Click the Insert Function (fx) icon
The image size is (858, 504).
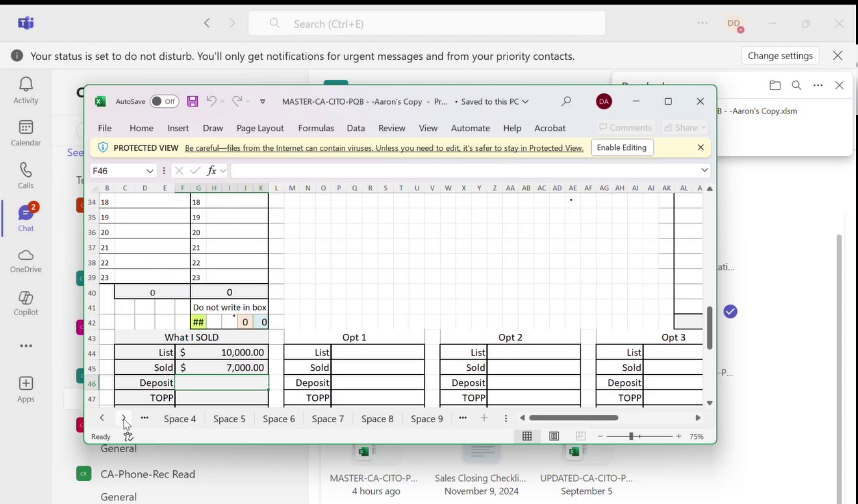pos(212,171)
